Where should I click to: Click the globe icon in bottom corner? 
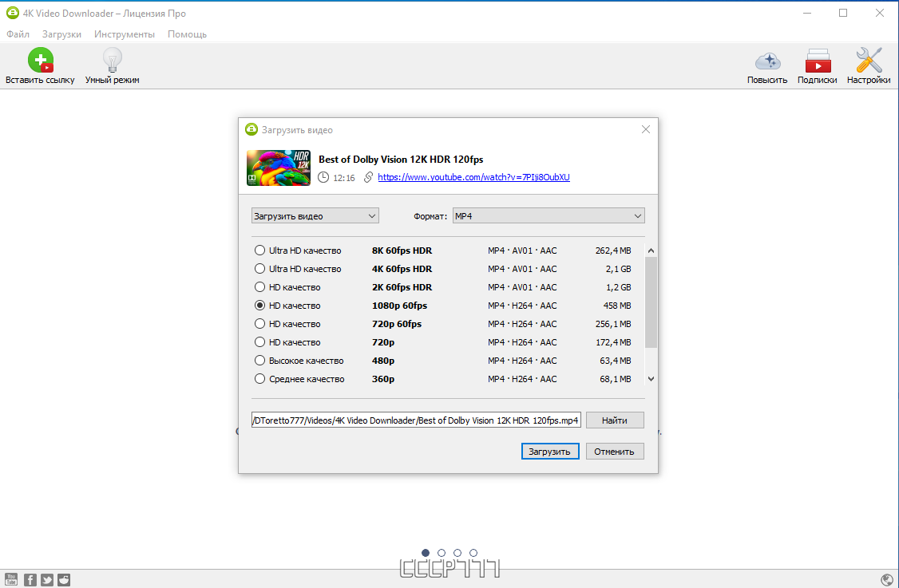tap(886, 580)
